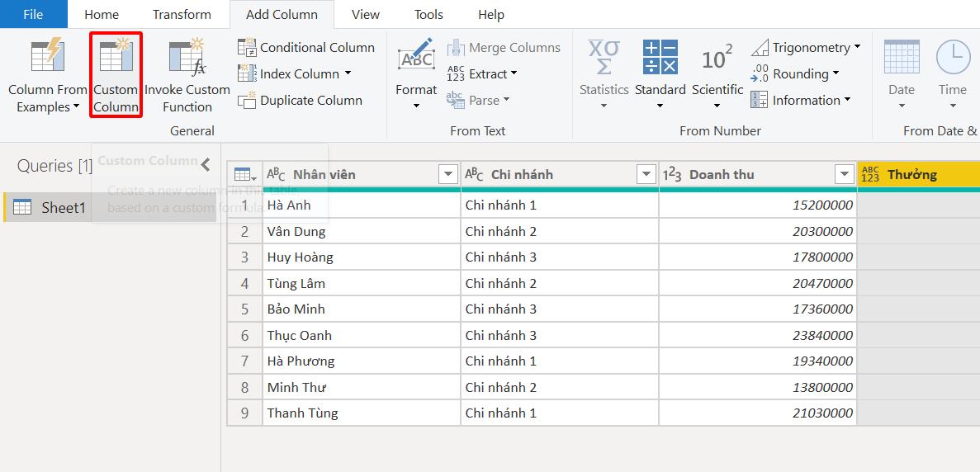Click the Chi nhánh text data type icon

point(474,175)
